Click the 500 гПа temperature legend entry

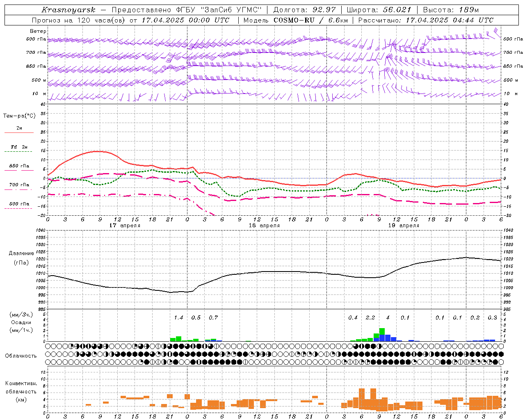point(19,204)
